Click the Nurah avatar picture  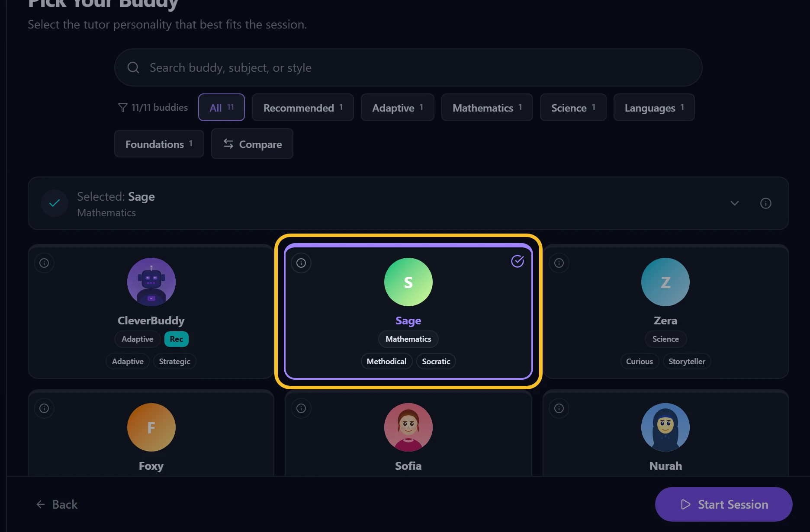665,427
